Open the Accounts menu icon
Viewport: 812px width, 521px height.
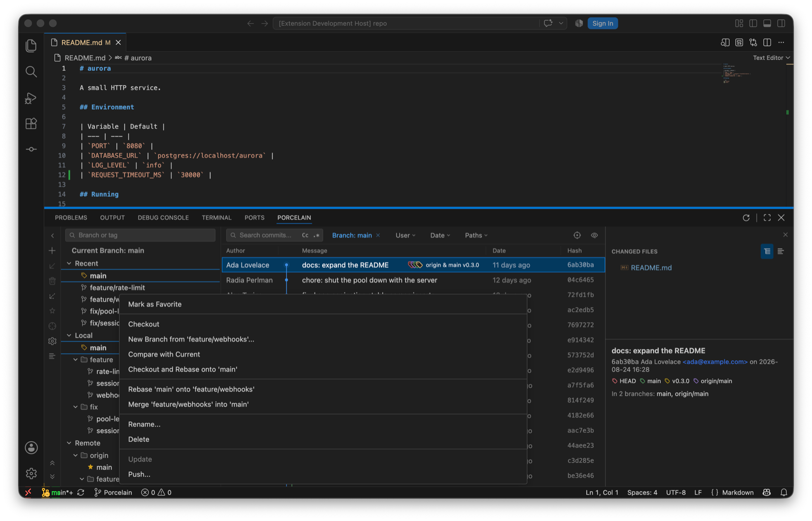(x=31, y=447)
